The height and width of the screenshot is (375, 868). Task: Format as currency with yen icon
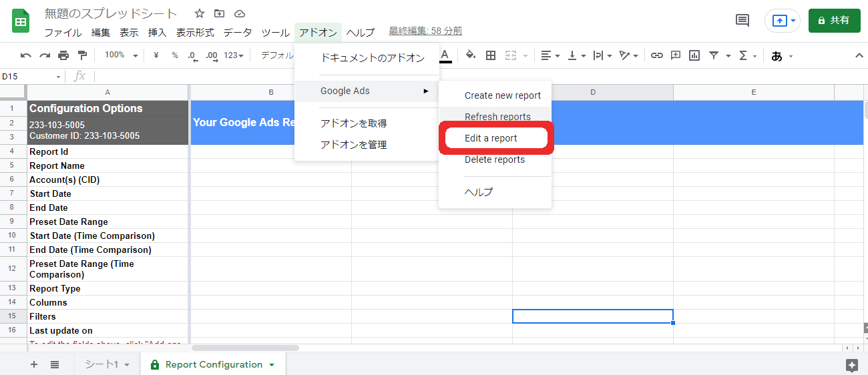tap(156, 55)
